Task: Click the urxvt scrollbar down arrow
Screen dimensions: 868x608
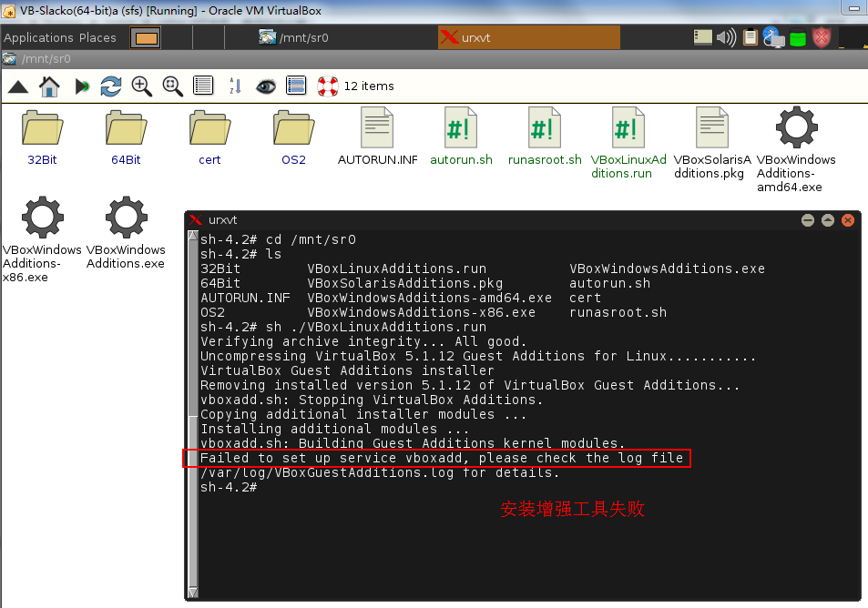Action: coord(193,593)
